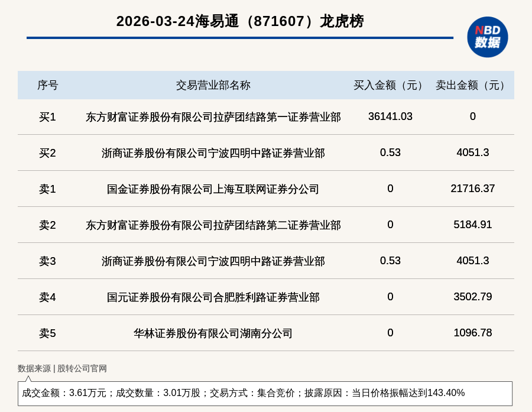Select the 买2 row label

pyautogui.click(x=47, y=153)
